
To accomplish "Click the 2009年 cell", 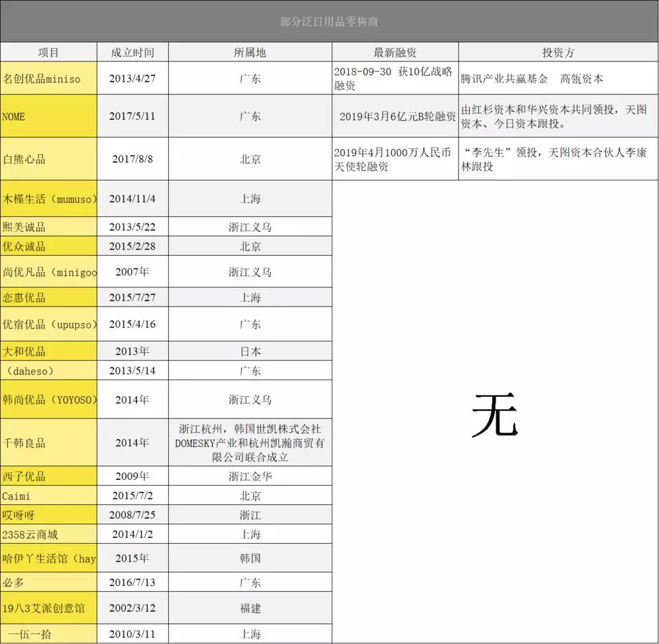I will 132,476.
